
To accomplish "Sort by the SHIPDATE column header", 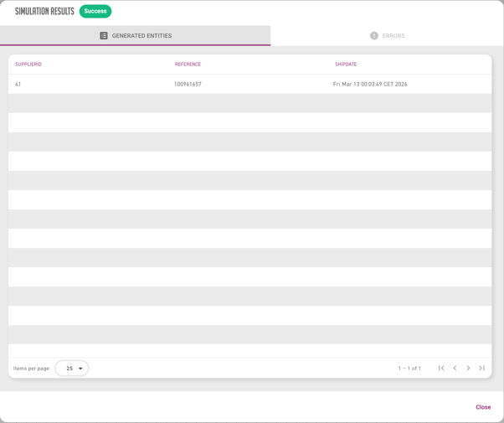I will [346, 64].
